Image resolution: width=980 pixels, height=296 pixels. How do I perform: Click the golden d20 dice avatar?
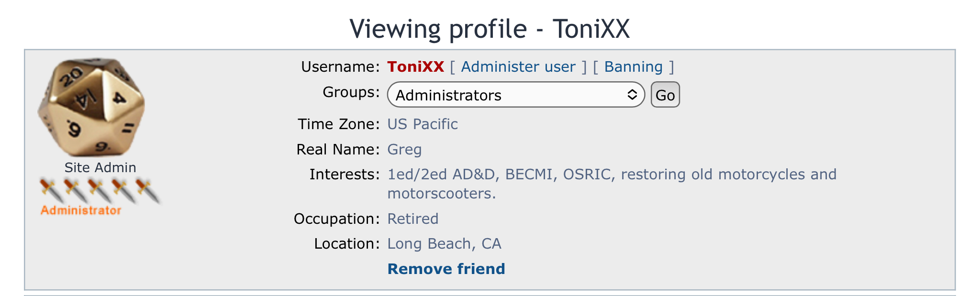click(x=91, y=108)
